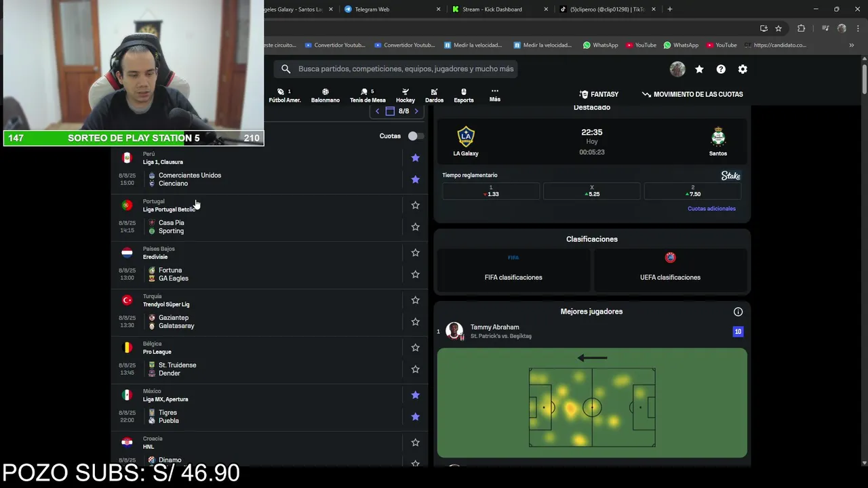The image size is (868, 488).
Task: Favorite the Casa Pia vs Sporting match
Action: 415,227
